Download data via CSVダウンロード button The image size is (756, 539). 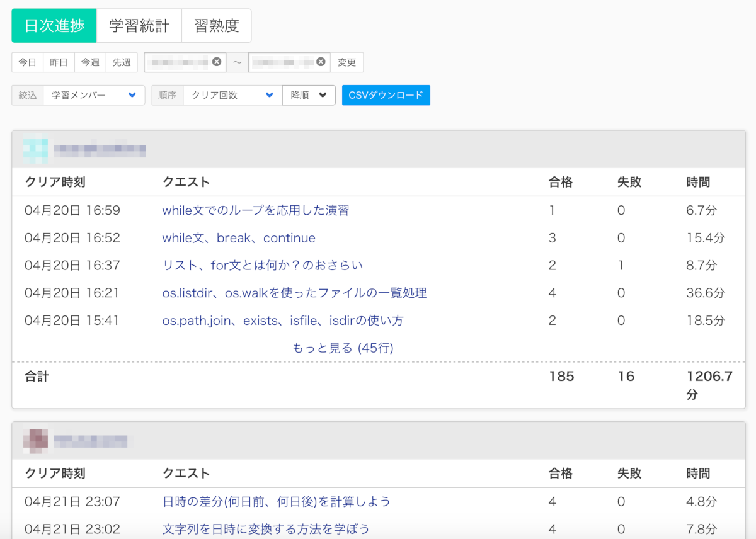pos(386,95)
